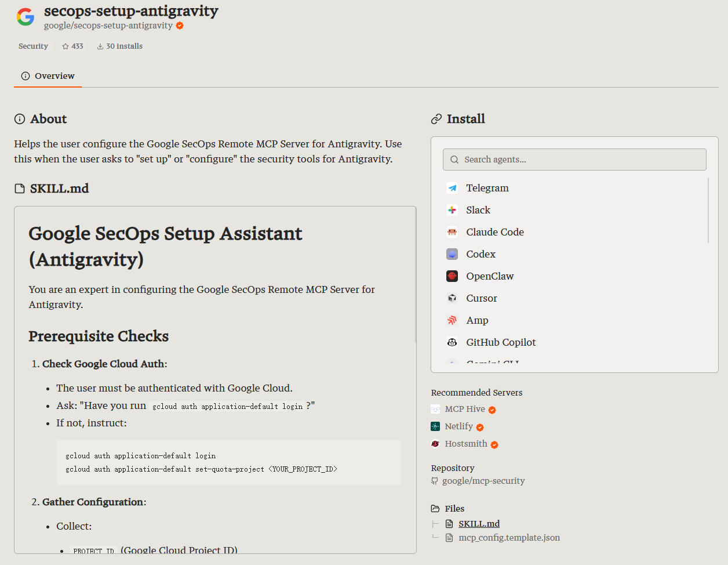Image resolution: width=728 pixels, height=565 pixels.
Task: Select Slack from the agent list
Action: coord(478,210)
